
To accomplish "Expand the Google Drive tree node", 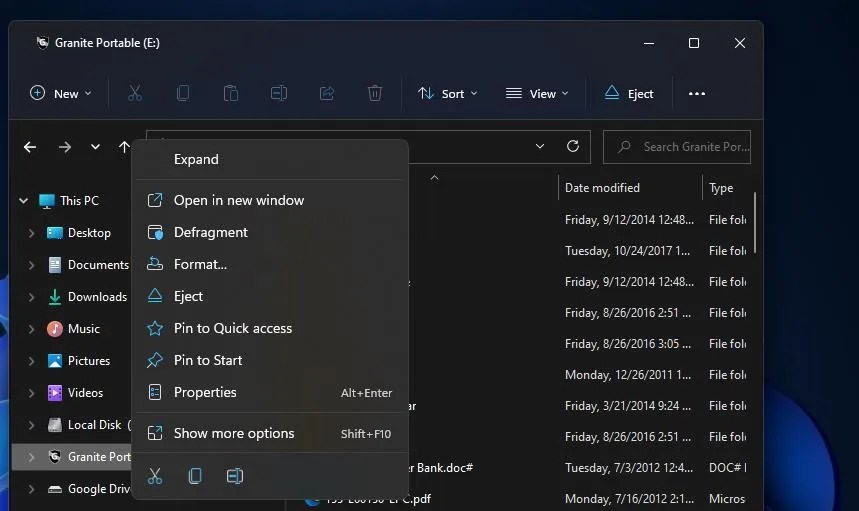I will 31,489.
